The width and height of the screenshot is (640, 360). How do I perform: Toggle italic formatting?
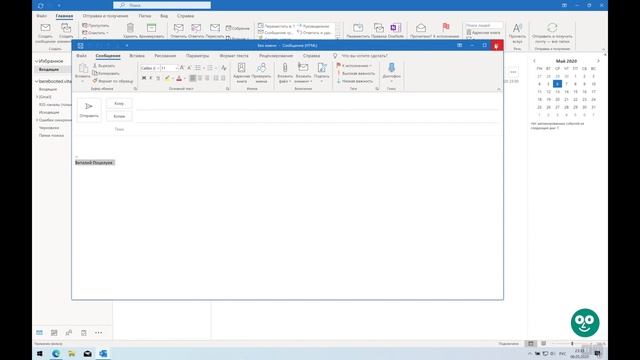pyautogui.click(x=151, y=78)
